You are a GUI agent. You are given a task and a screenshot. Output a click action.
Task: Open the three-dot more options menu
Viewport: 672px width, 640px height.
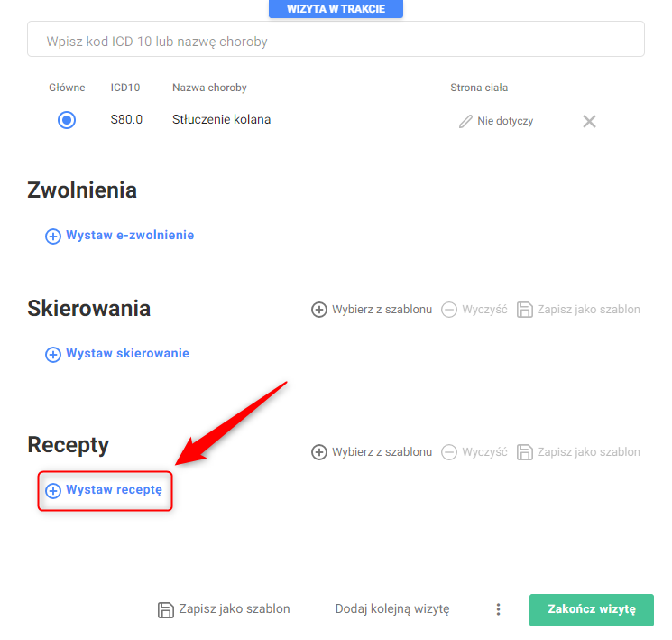click(498, 609)
